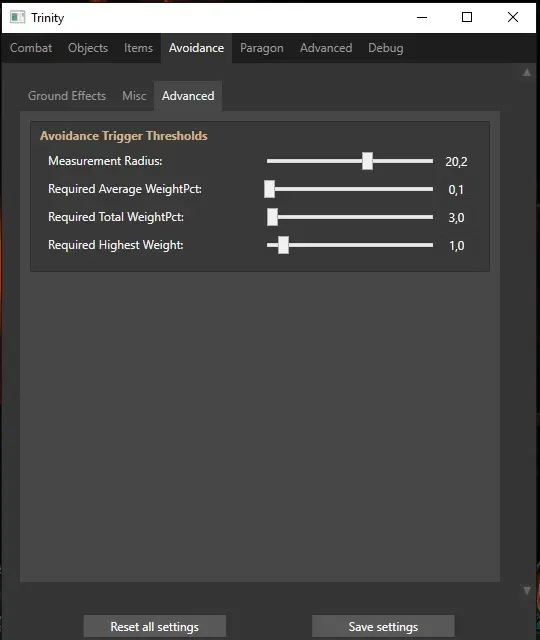Open the Combat tab
Viewport: 540px width, 640px height.
pos(31,48)
